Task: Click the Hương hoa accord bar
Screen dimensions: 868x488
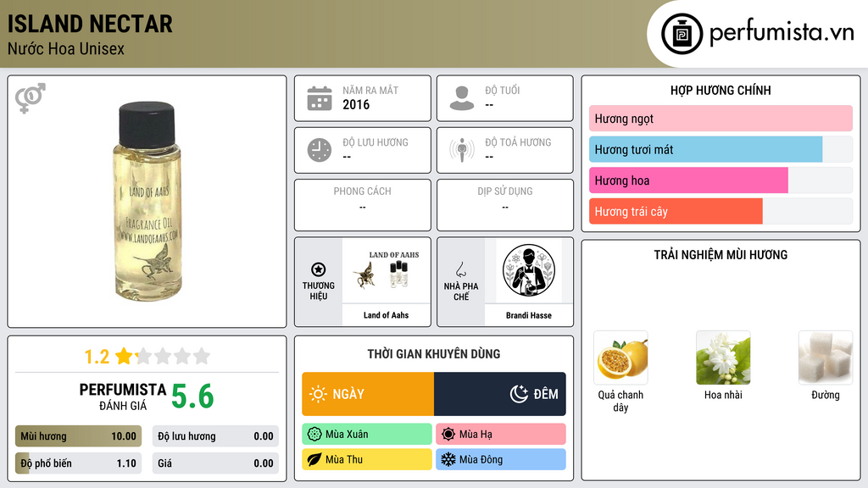Action: click(x=721, y=180)
